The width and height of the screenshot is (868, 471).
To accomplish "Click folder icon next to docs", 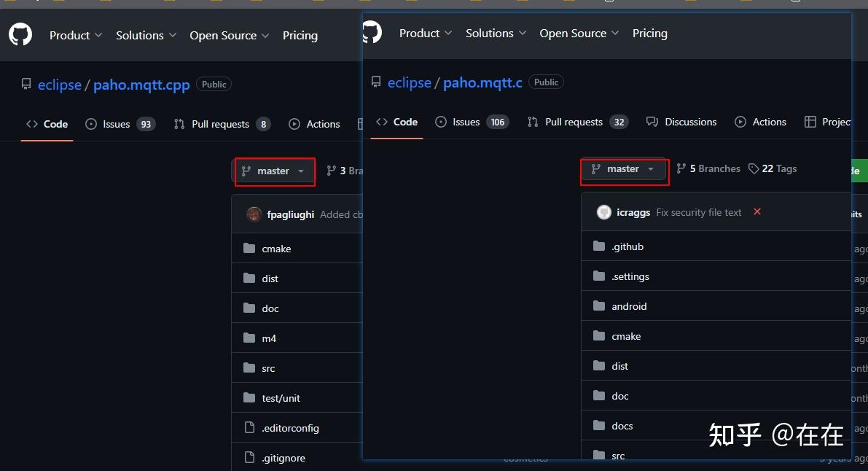I will click(599, 426).
